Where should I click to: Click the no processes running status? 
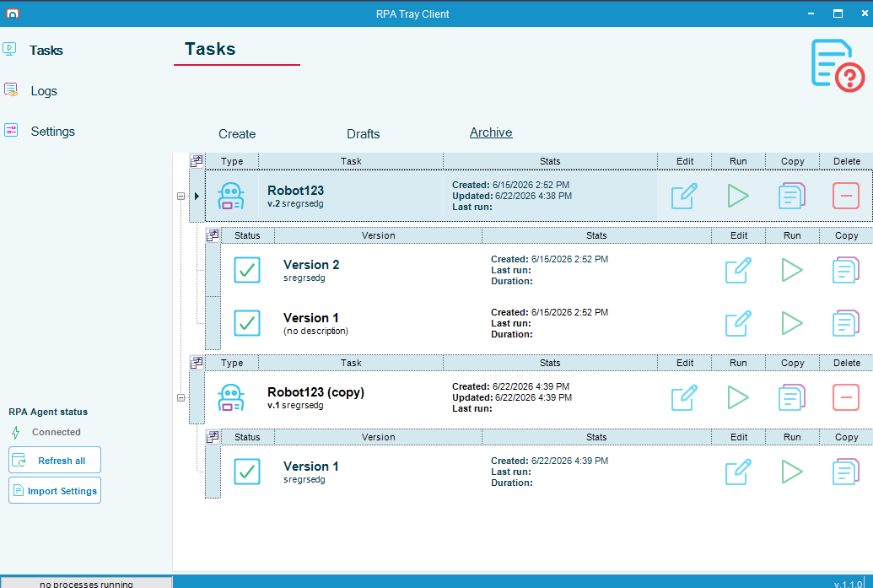pyautogui.click(x=86, y=584)
